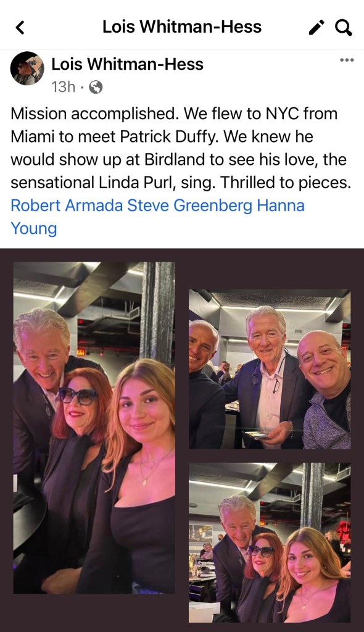Tap the back arrow icon
The height and width of the screenshot is (632, 364).
pyautogui.click(x=20, y=27)
